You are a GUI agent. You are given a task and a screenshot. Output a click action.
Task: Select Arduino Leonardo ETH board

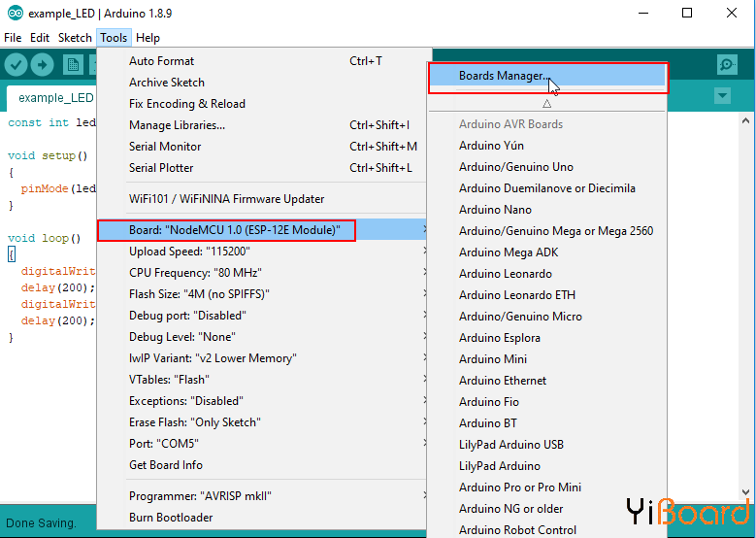547,295
